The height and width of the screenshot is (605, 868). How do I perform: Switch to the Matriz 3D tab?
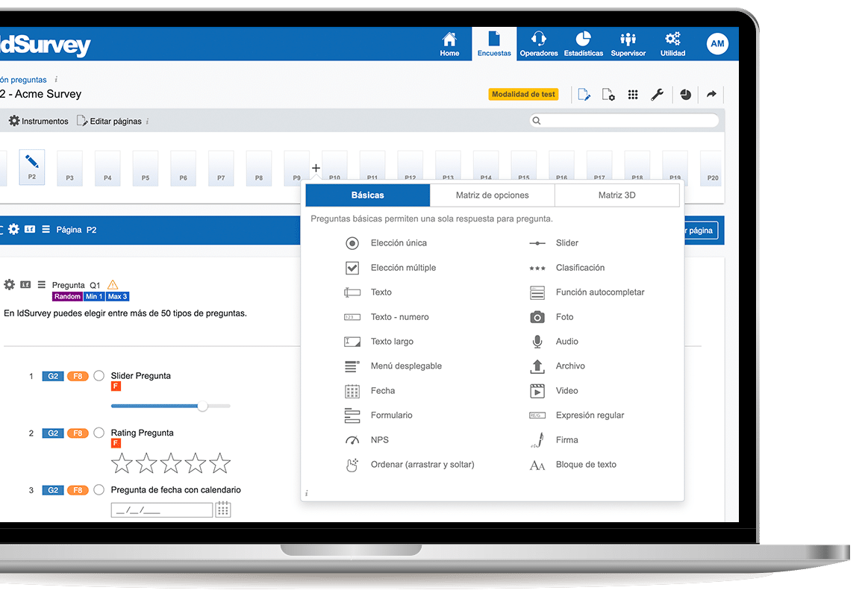click(x=616, y=195)
